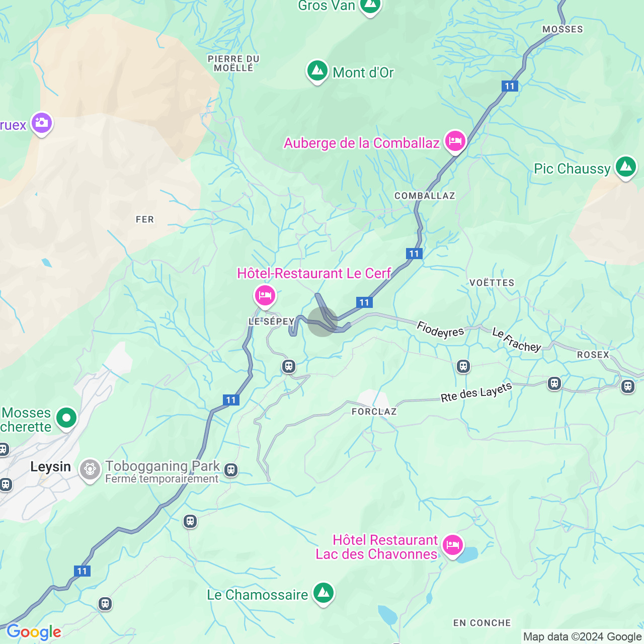This screenshot has height=644, width=644.
Task: Select the Auberge de la Comballaz hotel pin
Action: [x=455, y=141]
